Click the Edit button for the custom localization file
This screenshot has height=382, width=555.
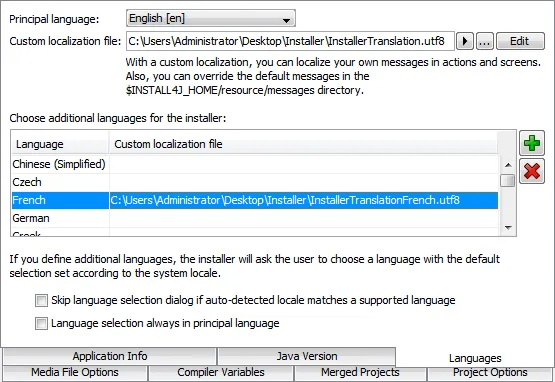click(x=520, y=41)
